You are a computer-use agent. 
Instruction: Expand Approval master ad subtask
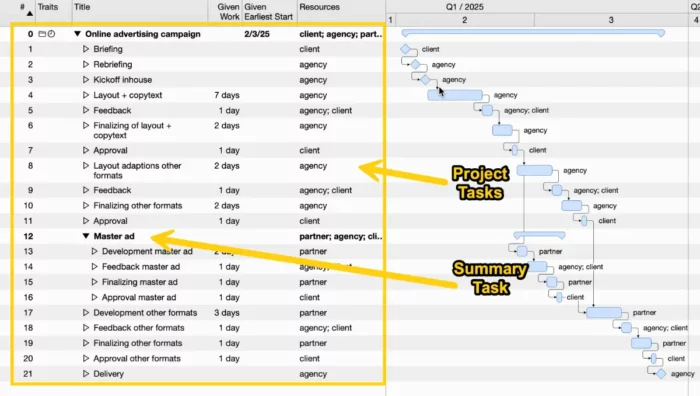click(x=94, y=297)
